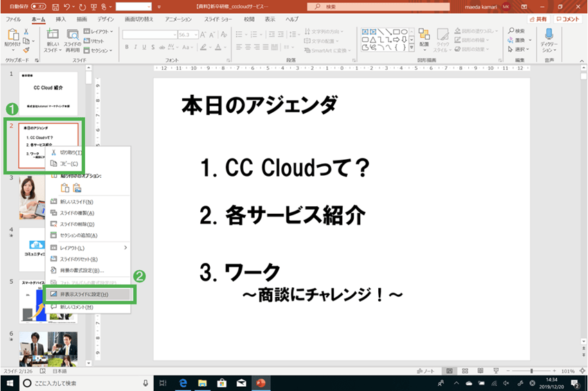The width and height of the screenshot is (588, 391).
Task: Select slide 1 thumbnail CC Cloud 紹介
Action: coord(48,93)
